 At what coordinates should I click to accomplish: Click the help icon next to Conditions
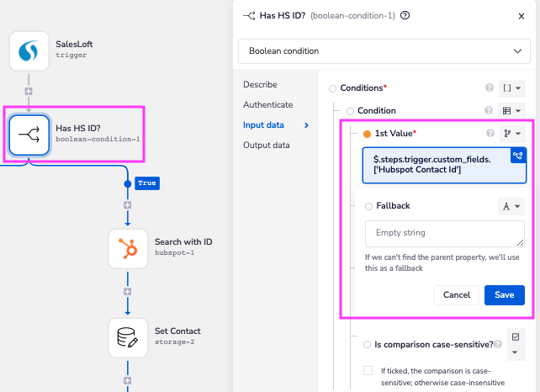tap(490, 87)
